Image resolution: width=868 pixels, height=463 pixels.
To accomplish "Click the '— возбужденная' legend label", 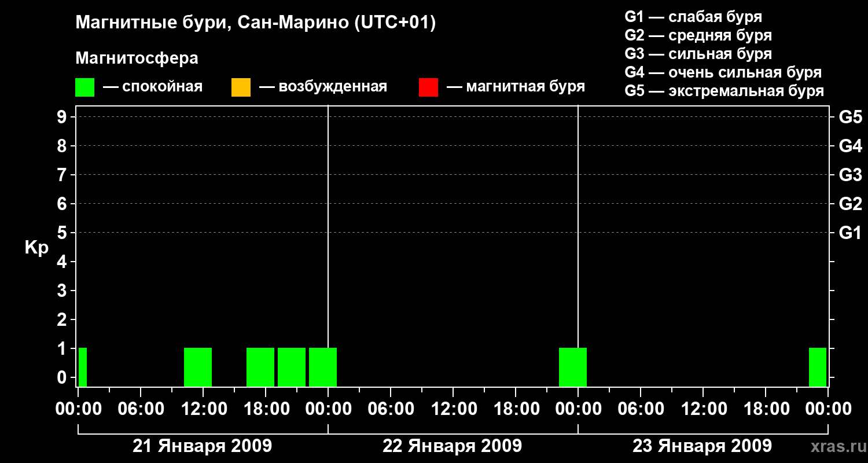I will [x=323, y=87].
